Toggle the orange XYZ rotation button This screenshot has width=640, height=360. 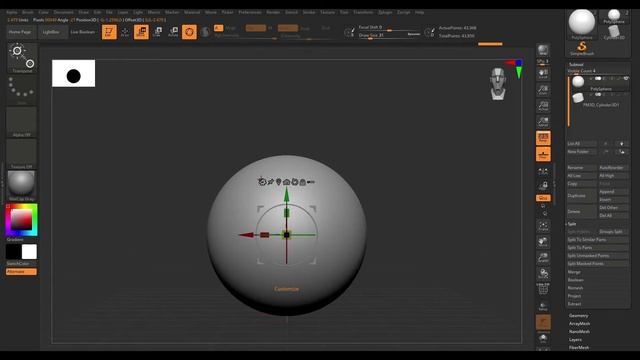click(543, 198)
